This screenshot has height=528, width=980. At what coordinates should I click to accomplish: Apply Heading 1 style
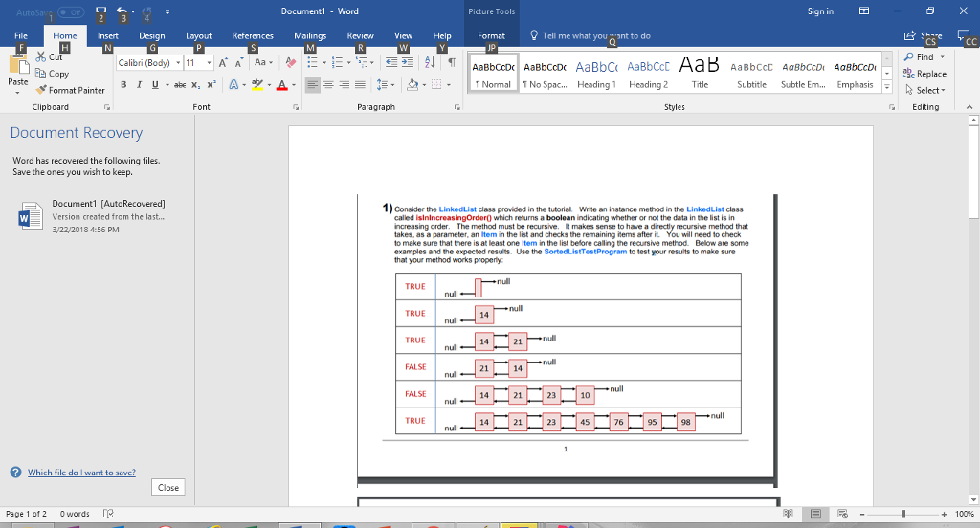click(596, 74)
